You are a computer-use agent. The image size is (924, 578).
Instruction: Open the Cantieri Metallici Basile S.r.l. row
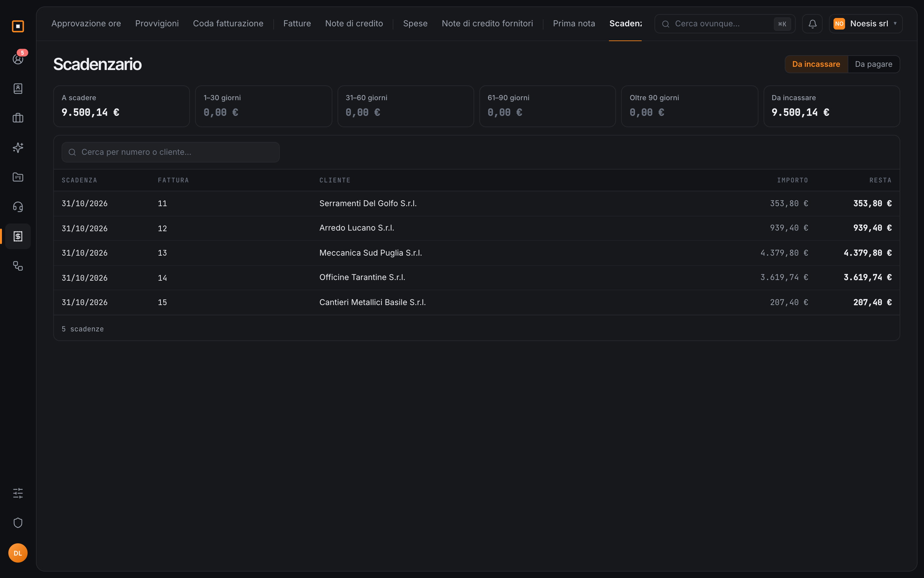(476, 302)
